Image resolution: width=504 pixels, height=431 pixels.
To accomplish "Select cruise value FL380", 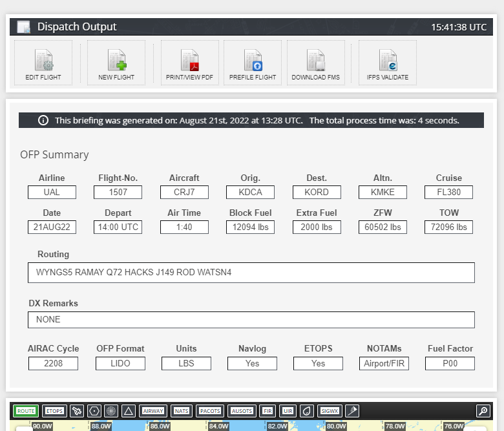I will [448, 192].
